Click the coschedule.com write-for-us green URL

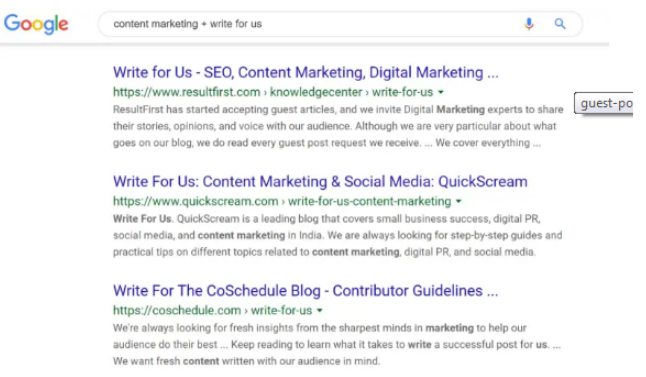(213, 310)
